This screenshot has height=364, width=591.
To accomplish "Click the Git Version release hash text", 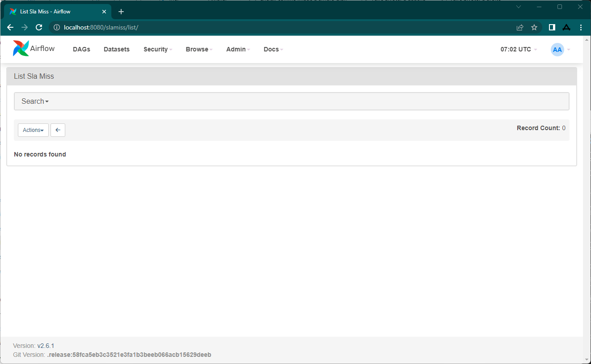I will click(129, 355).
